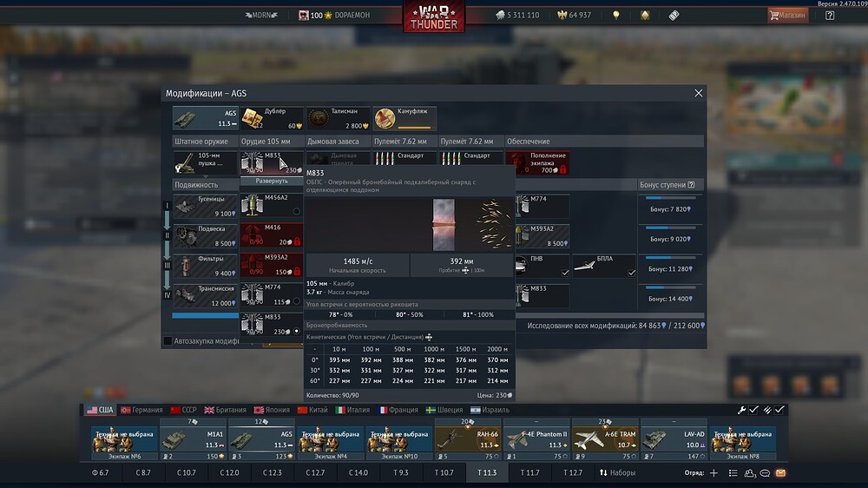Click the Бонус ступени help question mark

pos(691,184)
